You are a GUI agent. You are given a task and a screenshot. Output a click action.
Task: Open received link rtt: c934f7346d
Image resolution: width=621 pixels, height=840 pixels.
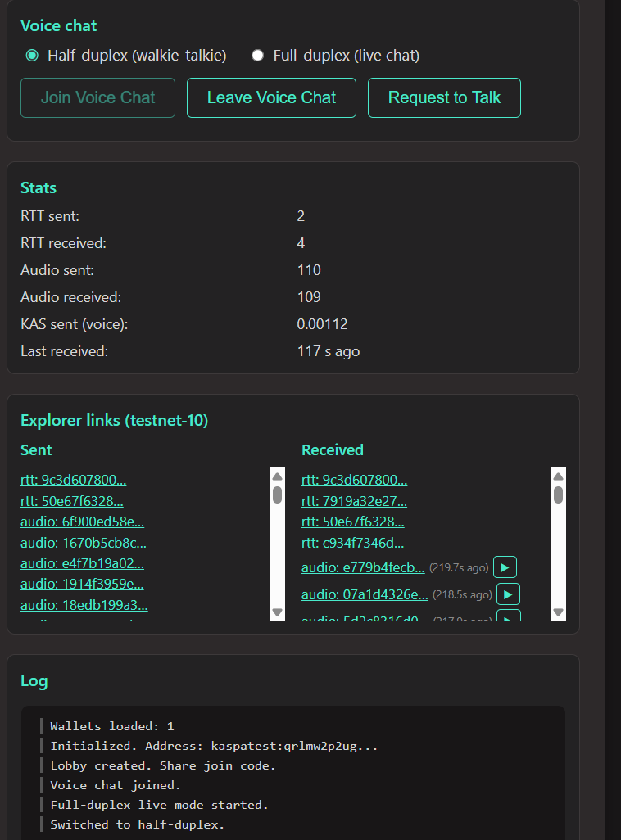353,543
